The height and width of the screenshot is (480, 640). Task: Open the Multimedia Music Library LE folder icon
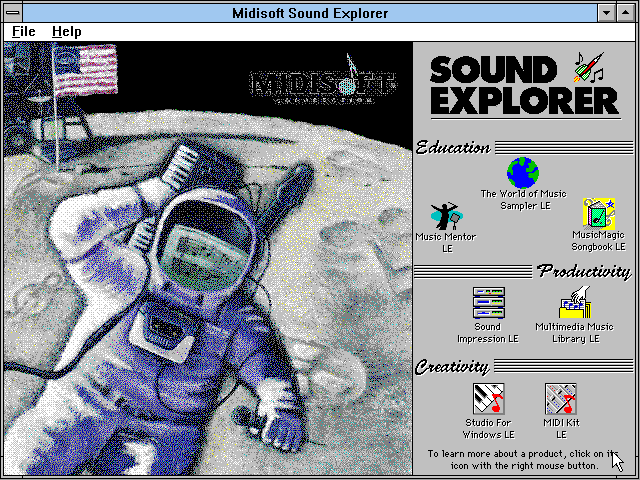(575, 302)
